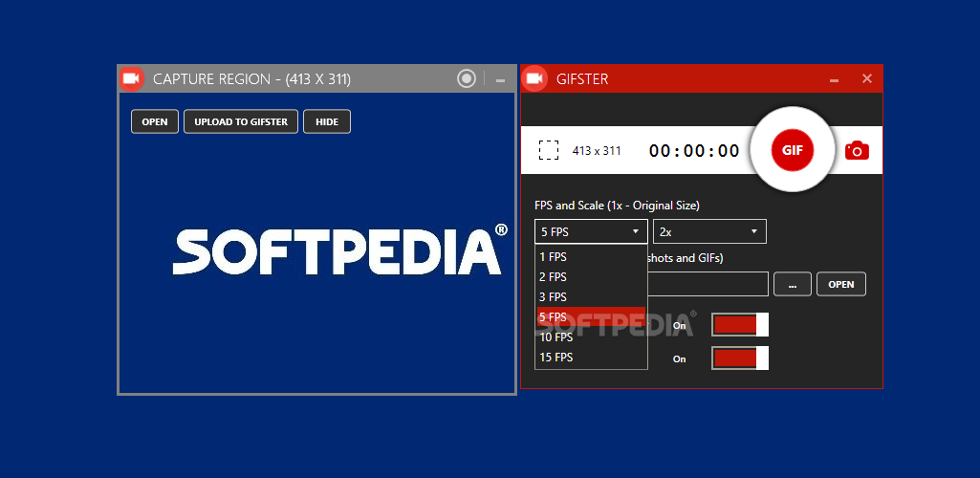Click the OPEN button in Capture Region window
980x478 pixels.
point(155,121)
